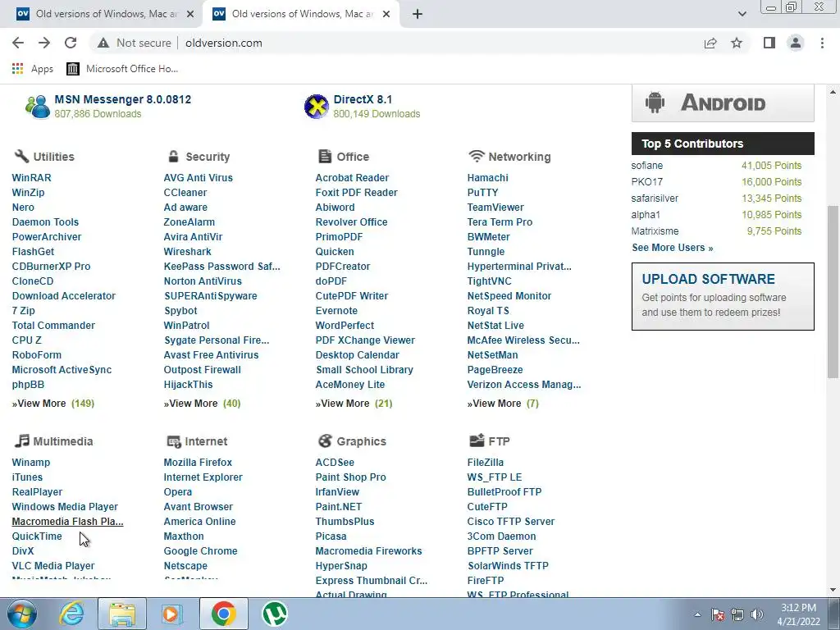Click the Security padlock icon
The image size is (840, 630).
(x=173, y=156)
